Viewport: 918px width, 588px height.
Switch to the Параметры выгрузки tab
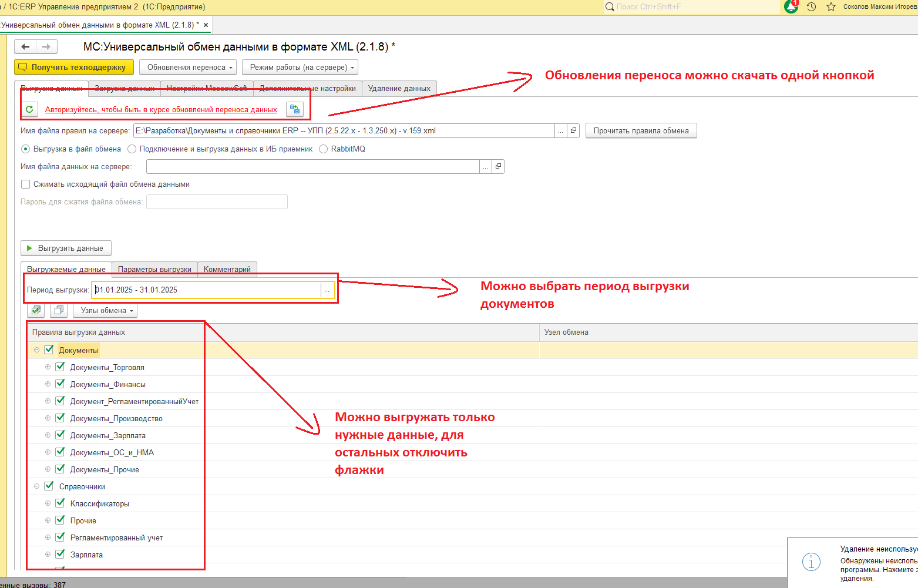[x=154, y=269]
